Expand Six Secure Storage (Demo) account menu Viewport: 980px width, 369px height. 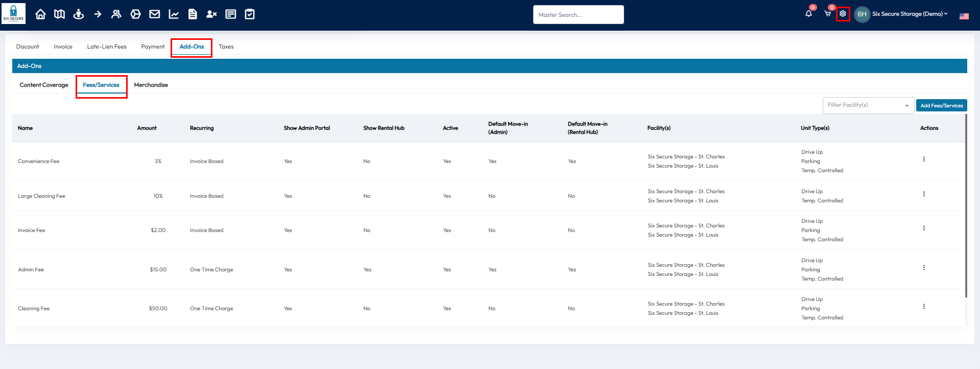pos(910,14)
